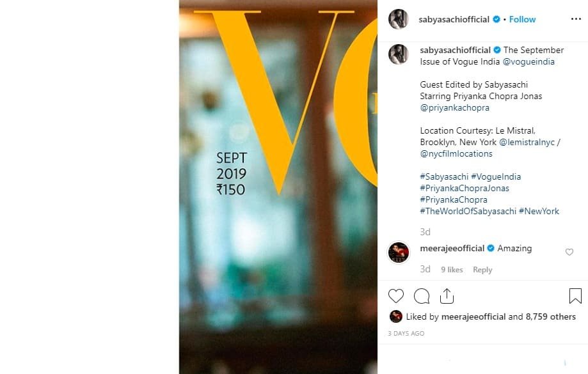Browse #Sabyasachi hashtag

click(443, 176)
